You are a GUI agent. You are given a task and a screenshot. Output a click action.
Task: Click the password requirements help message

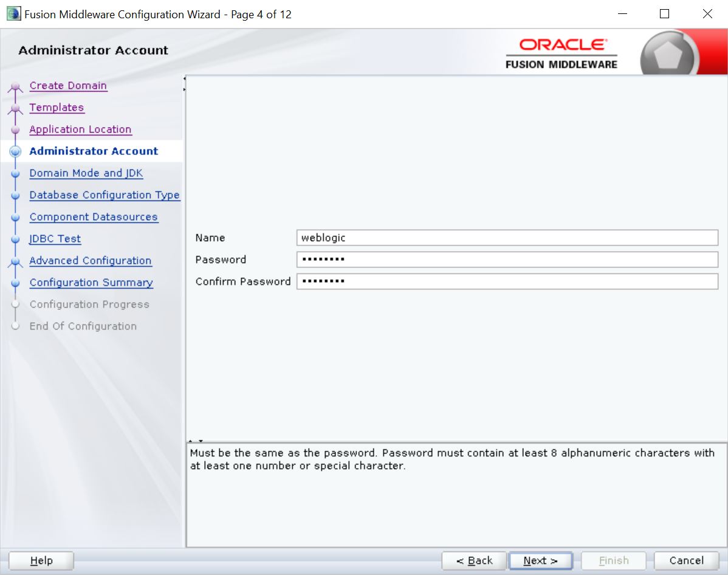click(452, 460)
